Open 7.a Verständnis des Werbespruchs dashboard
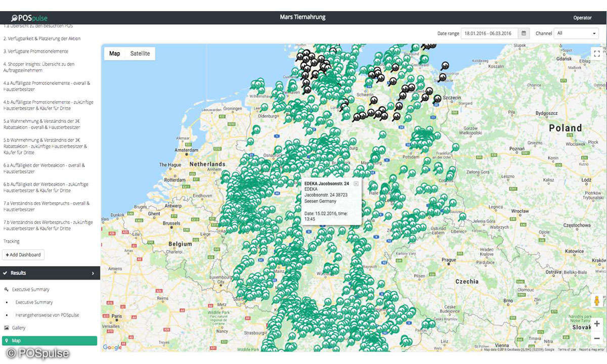 coord(47,206)
